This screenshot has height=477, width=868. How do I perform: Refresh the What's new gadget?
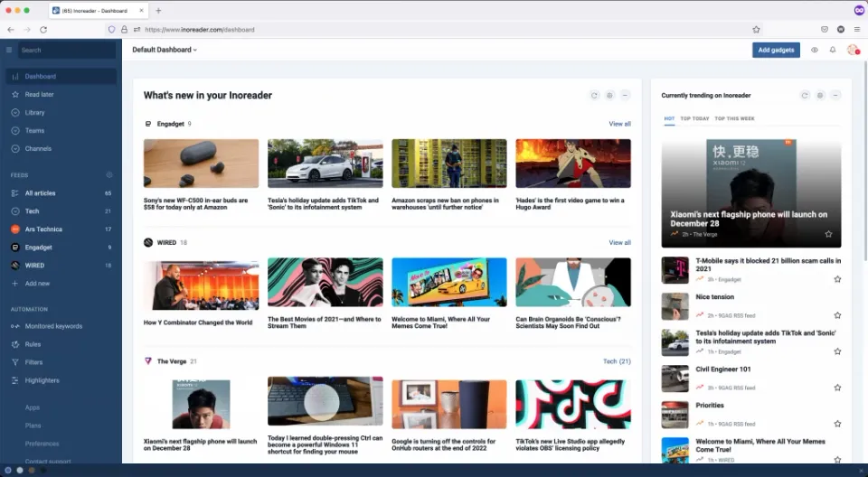pyautogui.click(x=595, y=95)
